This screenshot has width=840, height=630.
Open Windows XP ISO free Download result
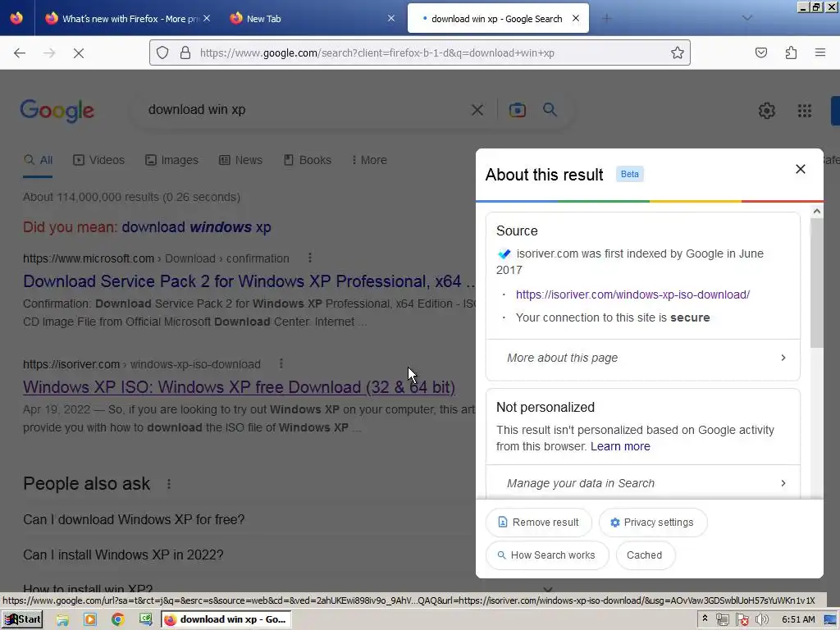point(239,387)
